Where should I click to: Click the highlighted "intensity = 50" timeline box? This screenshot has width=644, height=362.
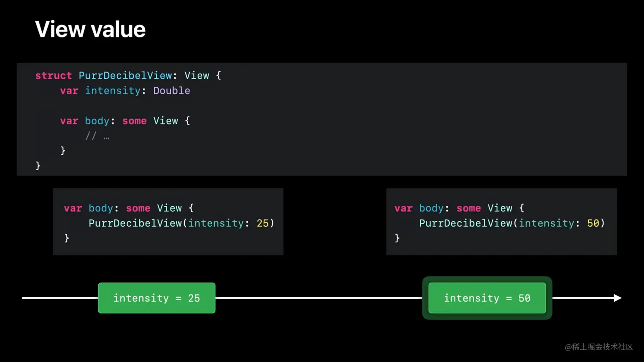coord(487,298)
